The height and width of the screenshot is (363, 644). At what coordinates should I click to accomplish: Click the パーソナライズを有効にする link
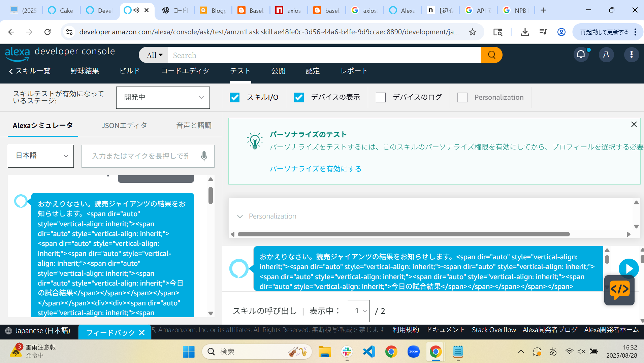tap(315, 169)
